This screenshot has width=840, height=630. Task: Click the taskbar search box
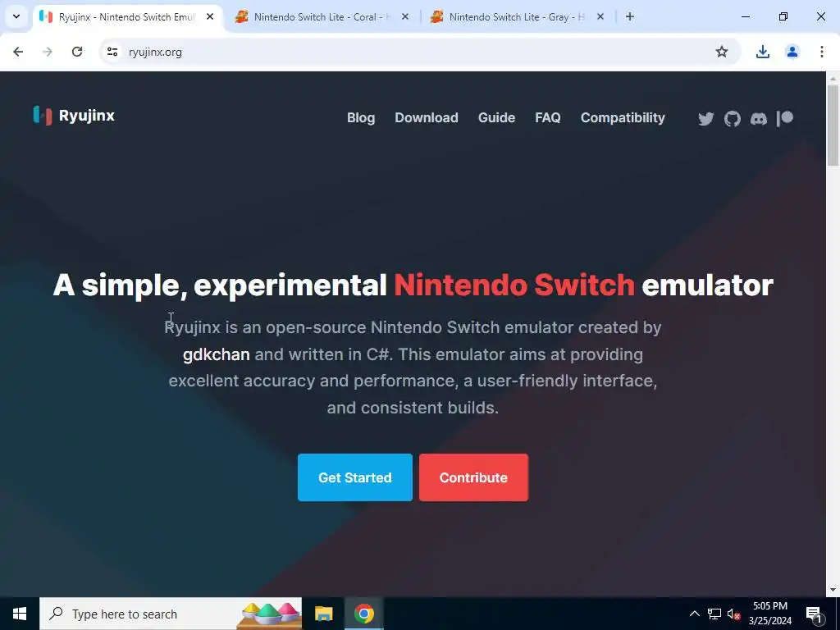point(171,614)
